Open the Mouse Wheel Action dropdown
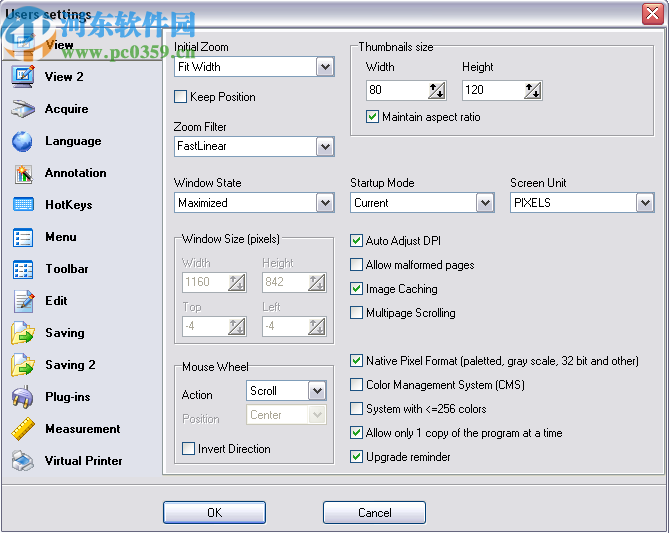Image resolution: width=669 pixels, height=533 pixels. (317, 390)
